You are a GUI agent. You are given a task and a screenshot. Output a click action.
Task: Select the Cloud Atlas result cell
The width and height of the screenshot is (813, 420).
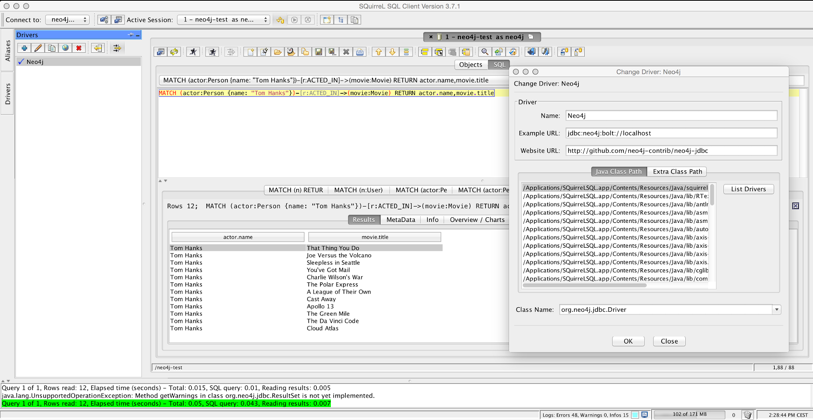tap(374, 328)
